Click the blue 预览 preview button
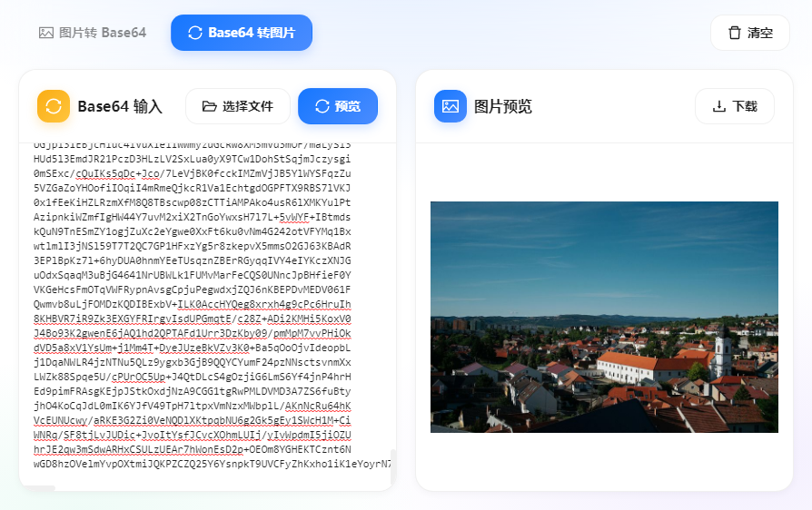This screenshot has width=812, height=510. 338,106
